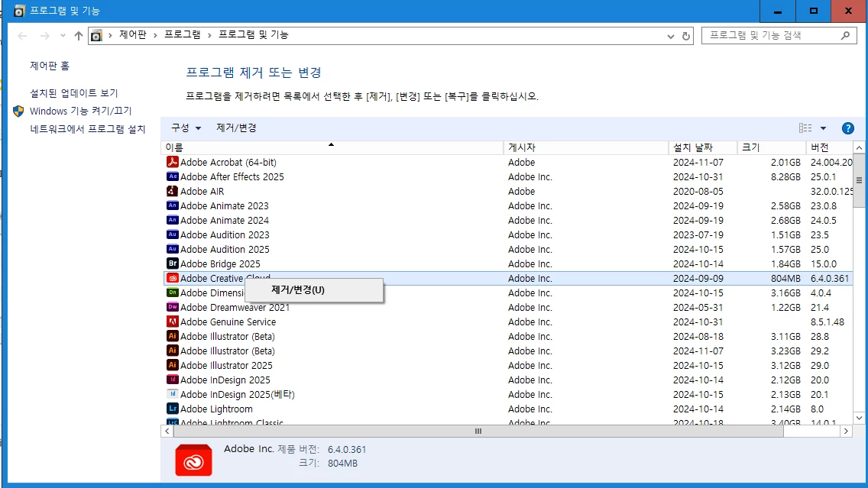Viewport: 868px width, 488px height.
Task: Click the Adobe Genuine Service icon
Action: (x=172, y=322)
